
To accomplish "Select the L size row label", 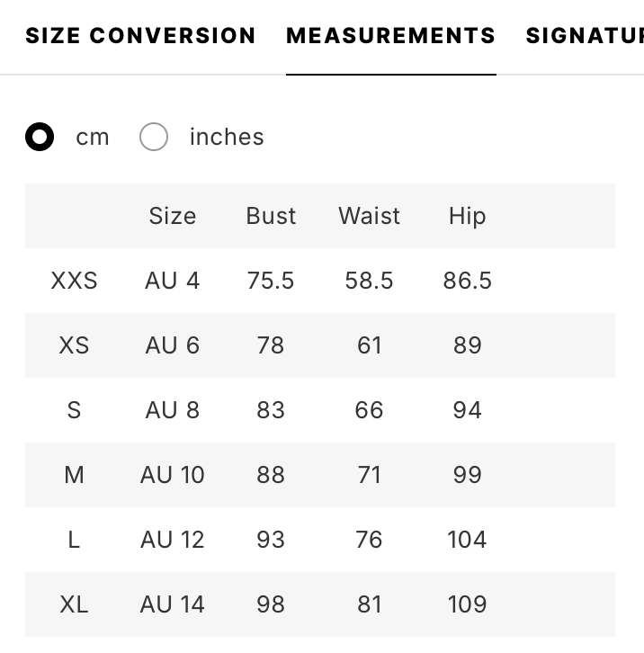I will pos(74,540).
